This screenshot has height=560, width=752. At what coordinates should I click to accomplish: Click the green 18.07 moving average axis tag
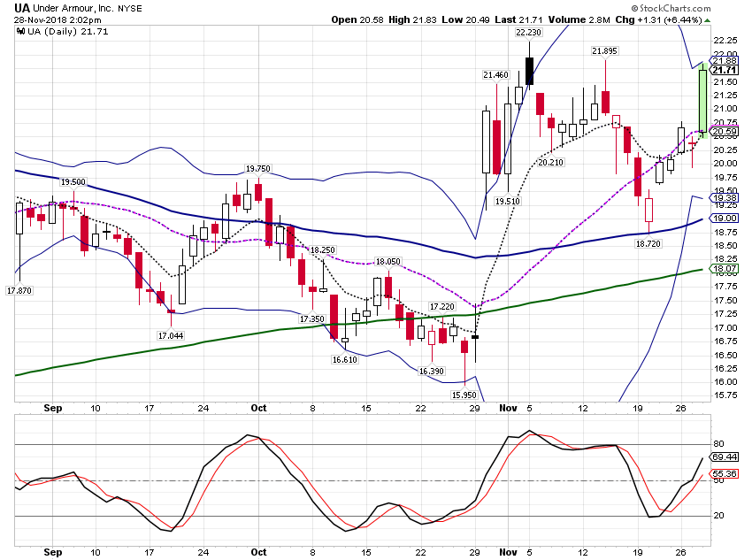pos(725,268)
